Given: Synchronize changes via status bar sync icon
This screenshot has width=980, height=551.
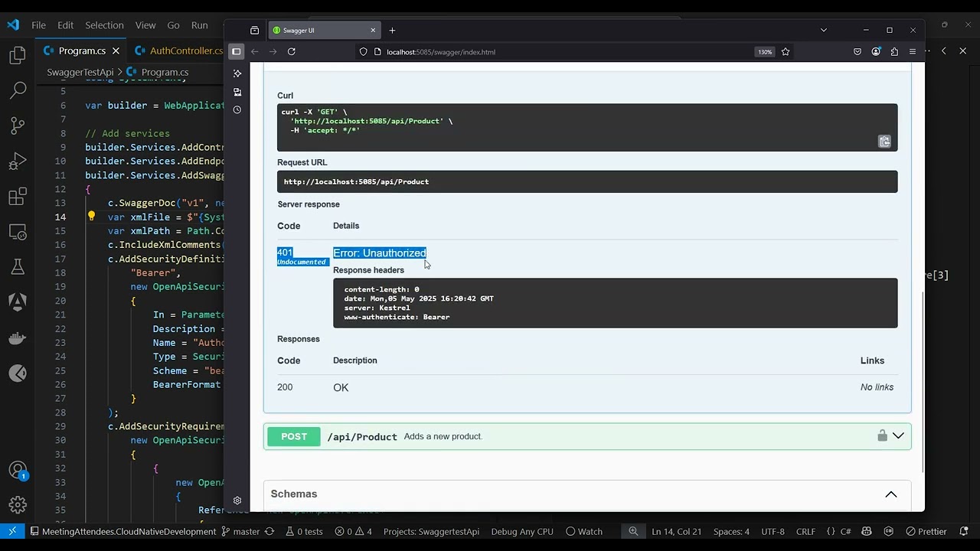Looking at the screenshot, I should [269, 531].
